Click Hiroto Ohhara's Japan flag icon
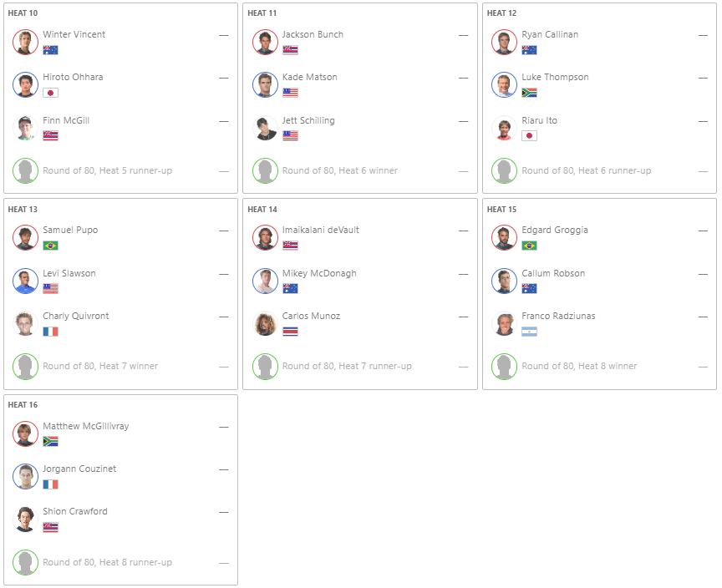This screenshot has height=588, width=722. tap(50, 93)
